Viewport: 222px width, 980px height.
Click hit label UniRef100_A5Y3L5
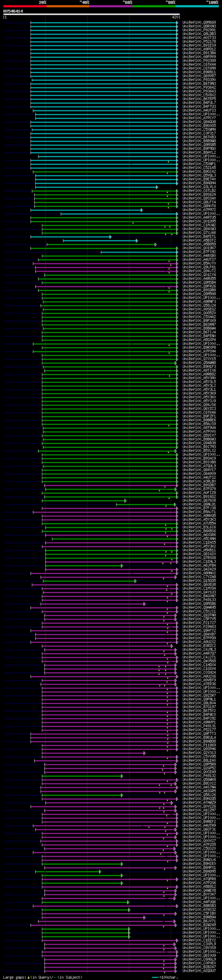point(199,382)
